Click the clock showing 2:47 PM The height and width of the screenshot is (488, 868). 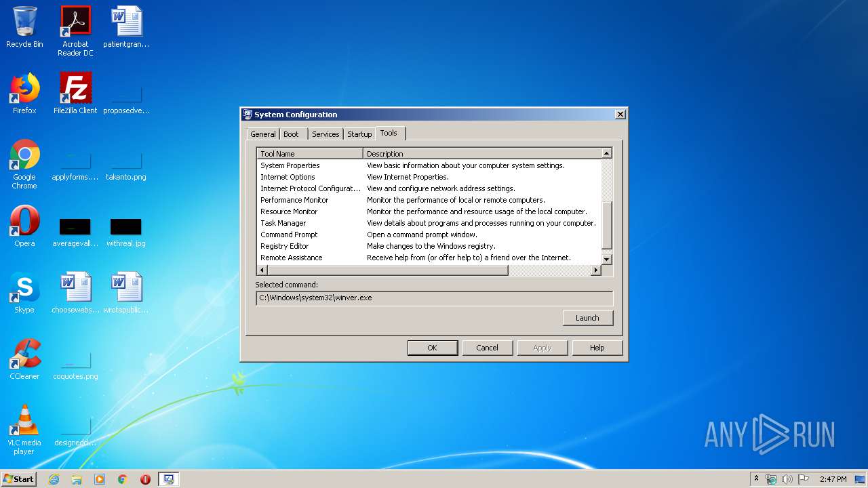coord(833,479)
